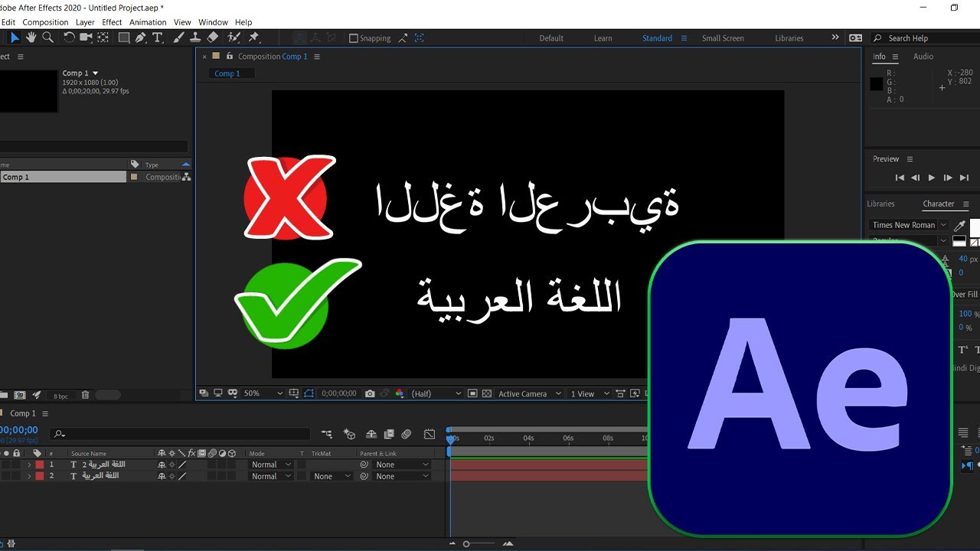
Task: Select the Clone Stamp tool
Action: [195, 37]
